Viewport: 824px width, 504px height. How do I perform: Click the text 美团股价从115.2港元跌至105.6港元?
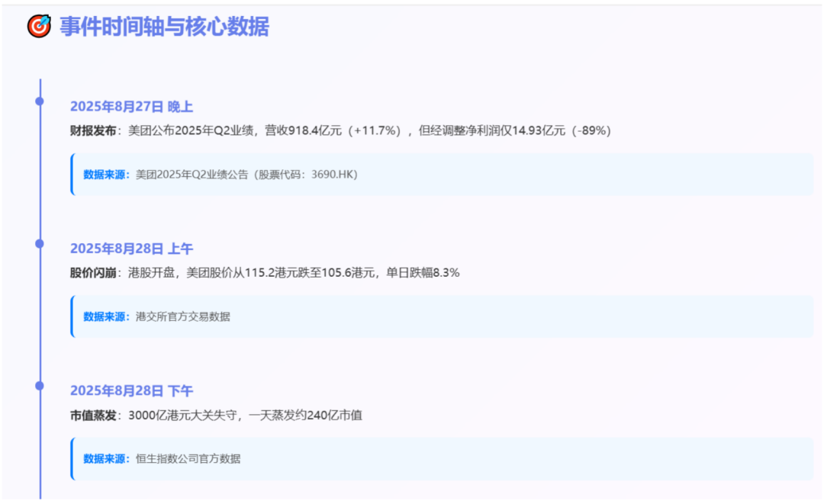pyautogui.click(x=281, y=273)
